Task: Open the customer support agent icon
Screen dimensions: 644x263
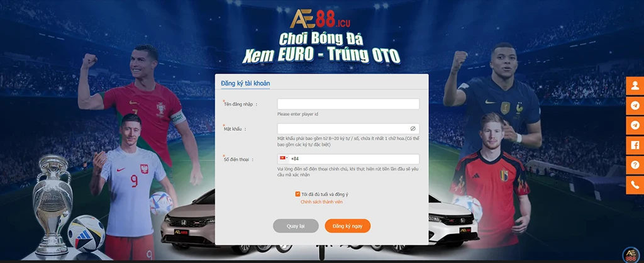Action: (x=635, y=86)
